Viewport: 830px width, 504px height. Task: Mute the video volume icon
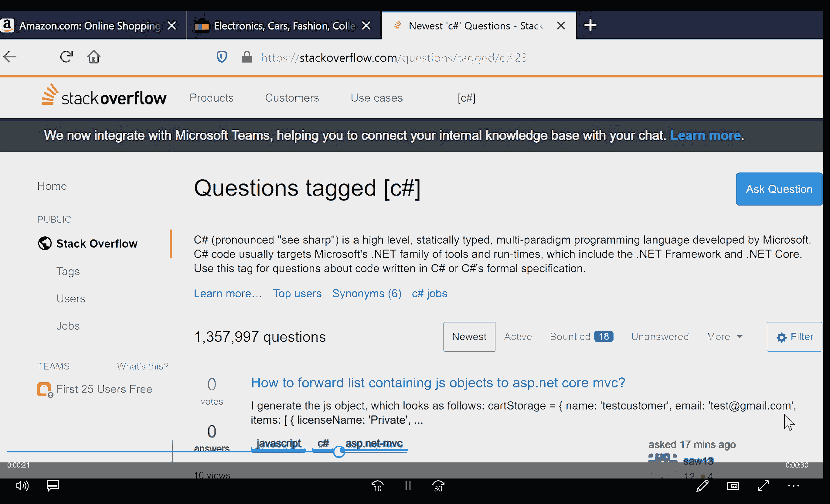coord(22,486)
